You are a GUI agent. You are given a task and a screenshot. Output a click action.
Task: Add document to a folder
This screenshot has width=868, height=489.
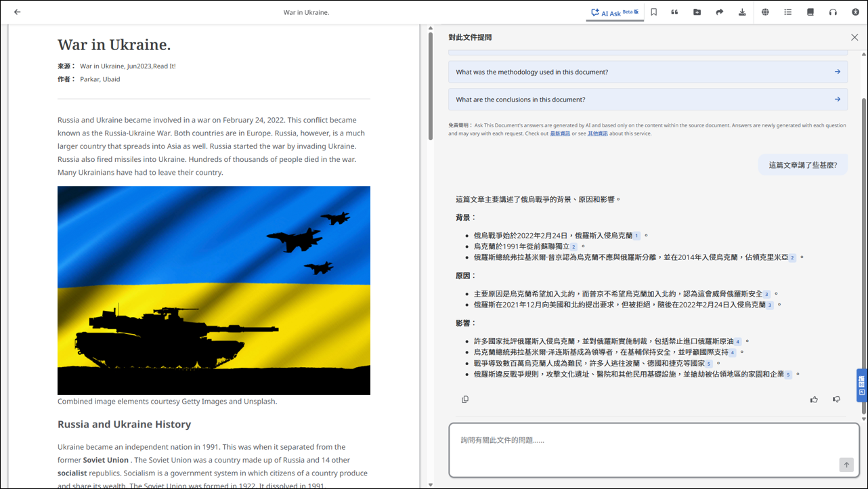pos(697,12)
